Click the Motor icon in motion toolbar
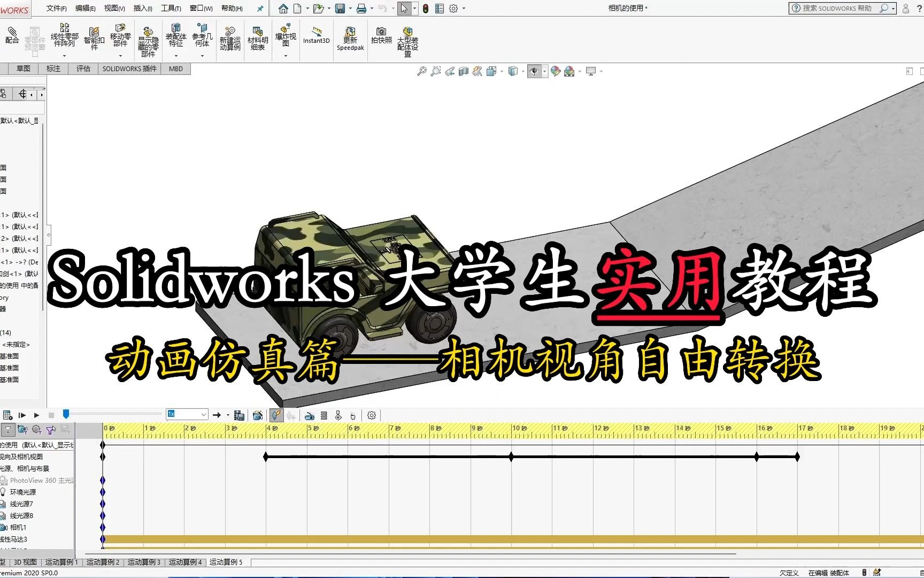The height and width of the screenshot is (578, 924). tap(310, 415)
